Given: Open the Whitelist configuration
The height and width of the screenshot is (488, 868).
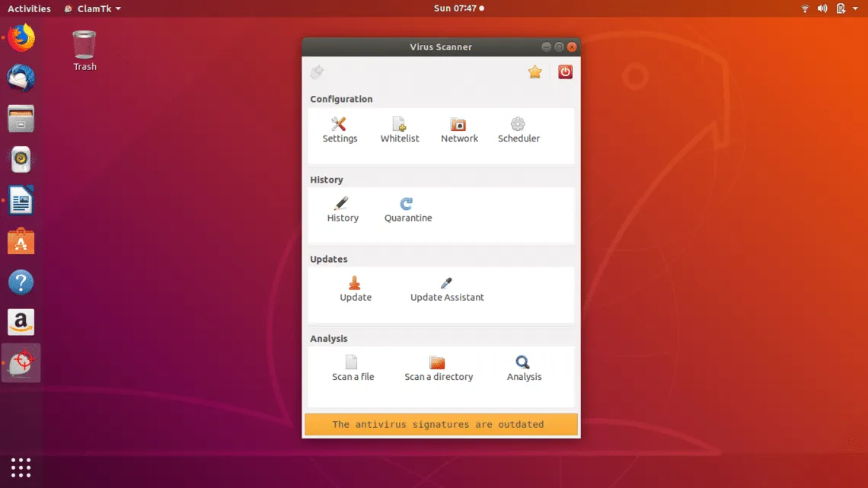Looking at the screenshot, I should (400, 125).
